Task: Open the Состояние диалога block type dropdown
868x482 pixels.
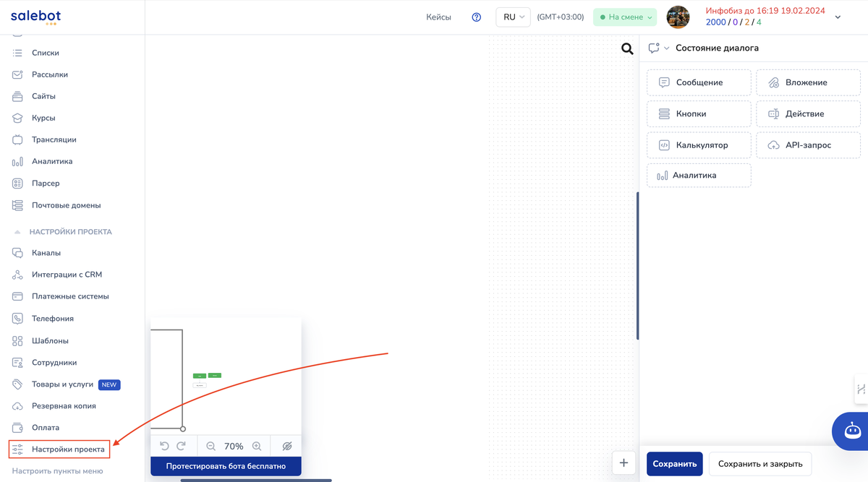Action: pyautogui.click(x=659, y=48)
